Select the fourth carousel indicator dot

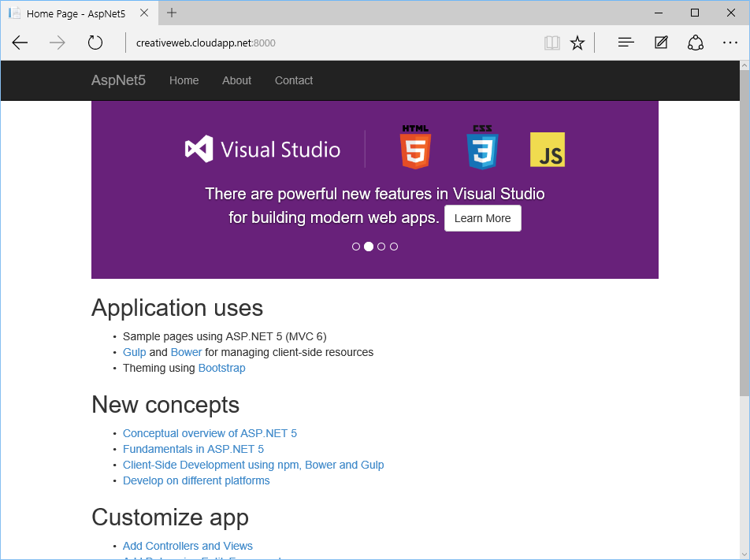[394, 247]
